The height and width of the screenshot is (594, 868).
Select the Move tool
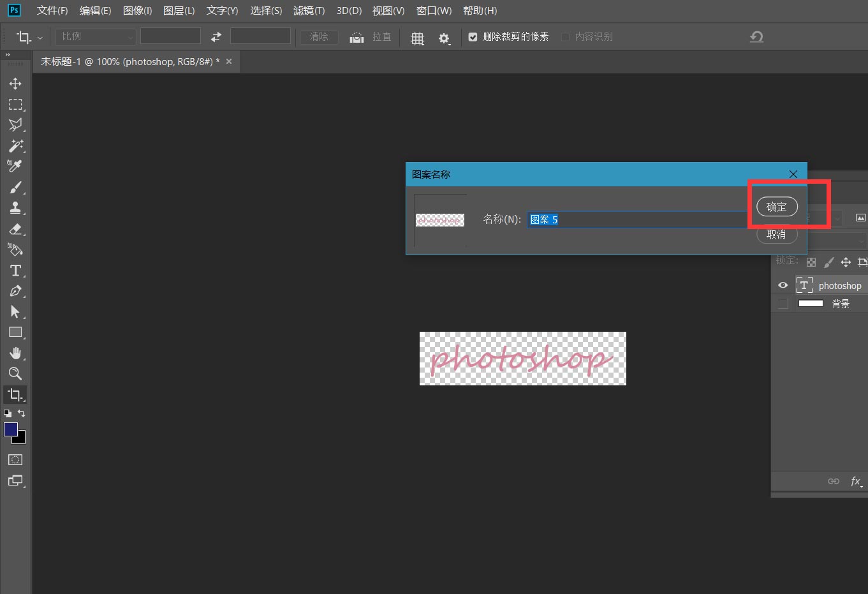point(15,84)
